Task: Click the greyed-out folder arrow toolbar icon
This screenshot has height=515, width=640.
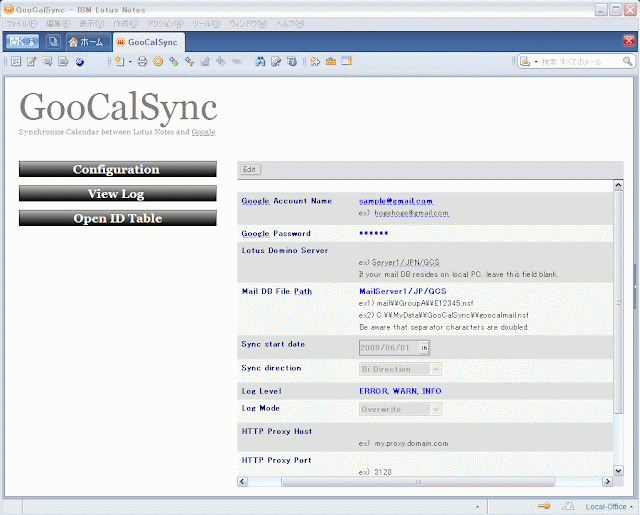Action: [x=205, y=62]
